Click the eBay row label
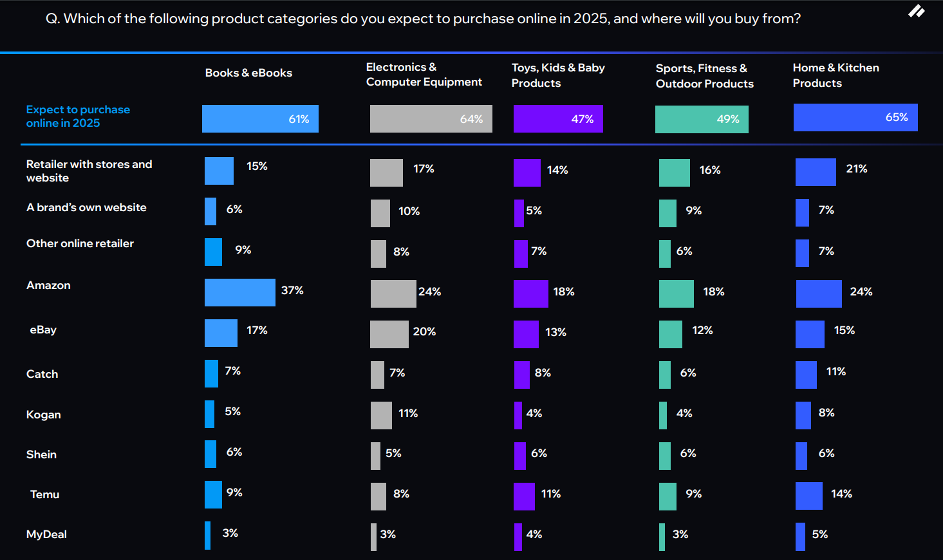The width and height of the screenshot is (943, 560). tap(43, 330)
